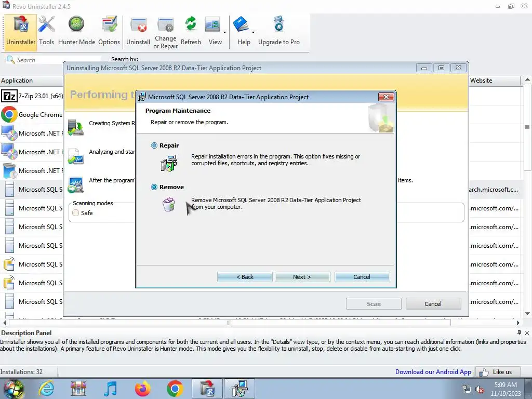Cancel the Program Maintenance dialog
532x399 pixels.
[x=362, y=277]
